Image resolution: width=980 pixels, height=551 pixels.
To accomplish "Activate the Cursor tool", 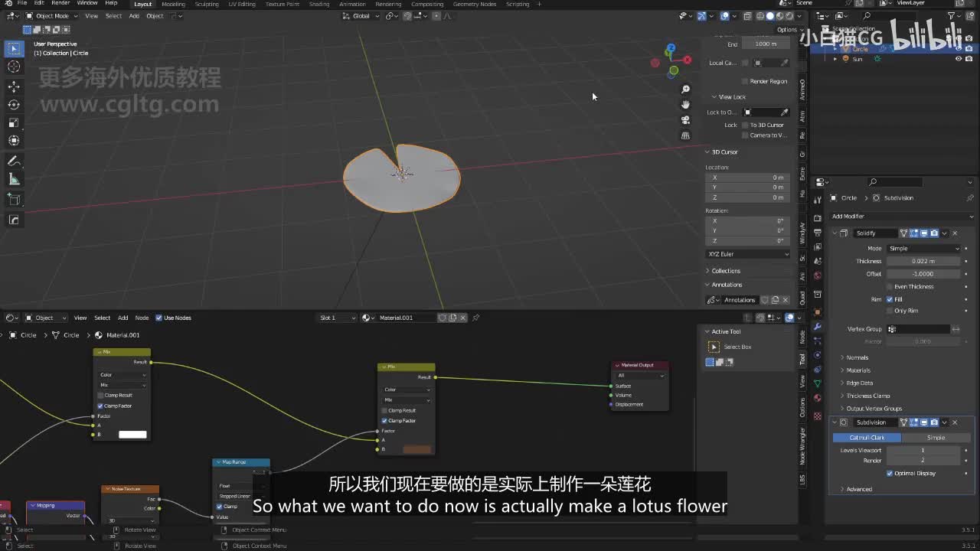I will click(14, 67).
